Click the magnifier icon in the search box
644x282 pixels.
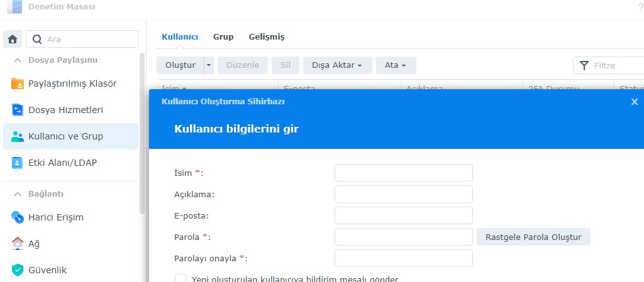coord(37,40)
